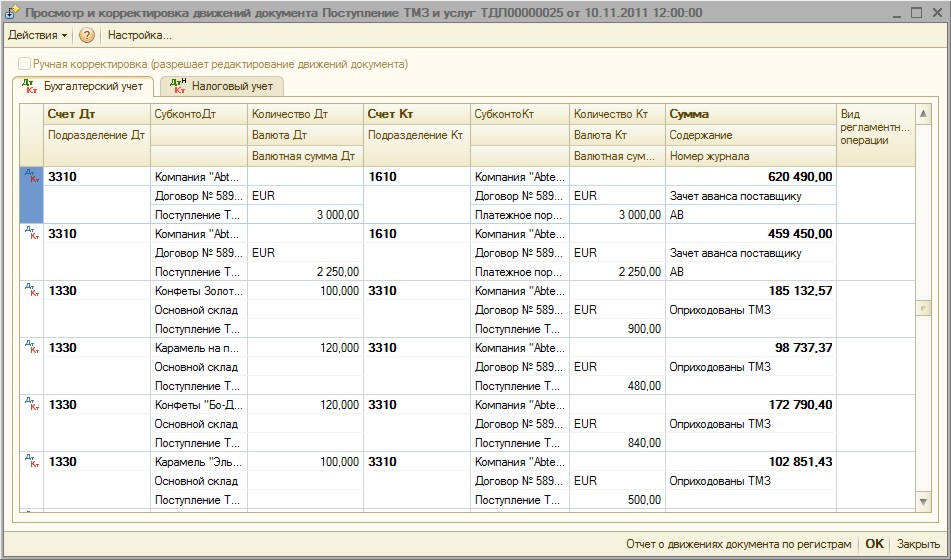Click the window title bar application icon
This screenshot has width=951, height=560.
pos(12,12)
